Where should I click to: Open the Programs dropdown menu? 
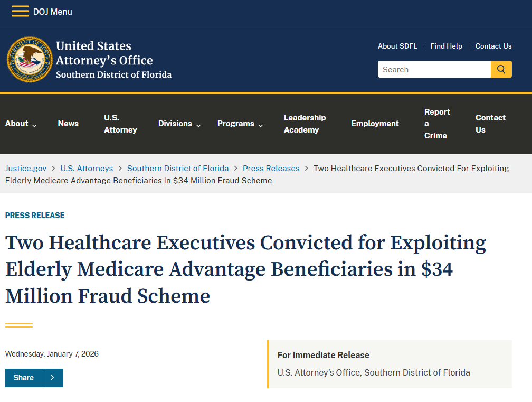click(x=240, y=124)
